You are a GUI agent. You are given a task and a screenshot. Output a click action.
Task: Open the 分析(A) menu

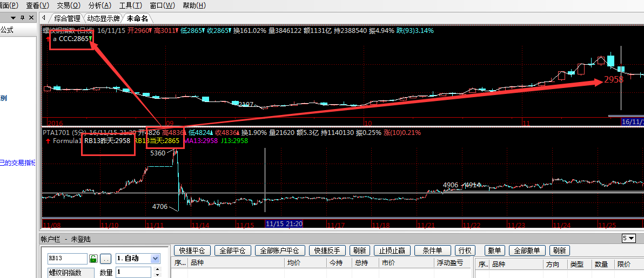click(100, 5)
